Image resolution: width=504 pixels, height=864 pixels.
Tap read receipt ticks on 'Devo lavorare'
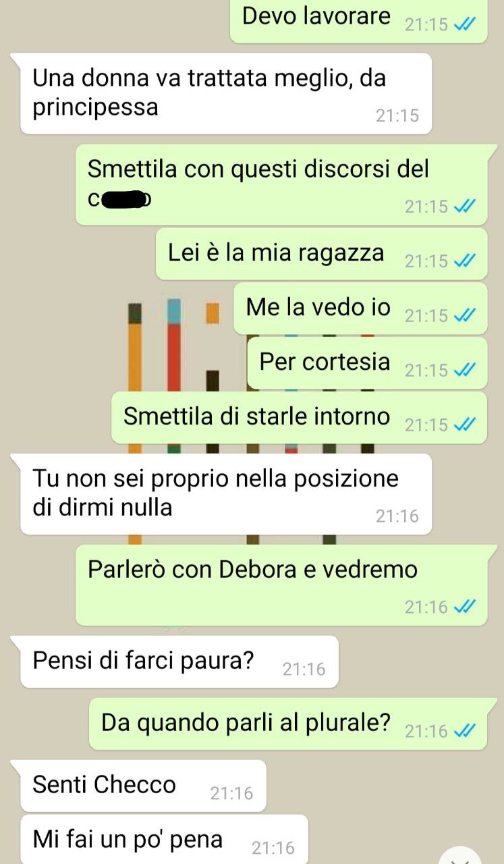coord(466,25)
